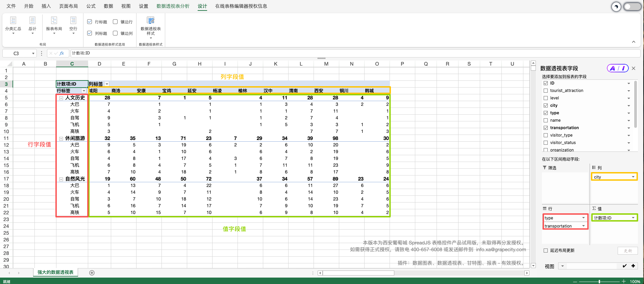Open the 设置 tab

click(144, 6)
